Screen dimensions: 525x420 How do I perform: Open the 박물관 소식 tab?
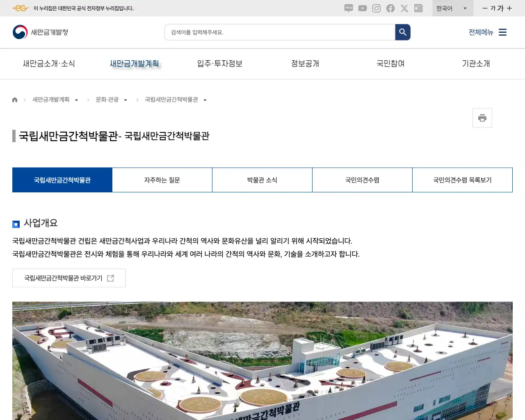[x=262, y=180]
